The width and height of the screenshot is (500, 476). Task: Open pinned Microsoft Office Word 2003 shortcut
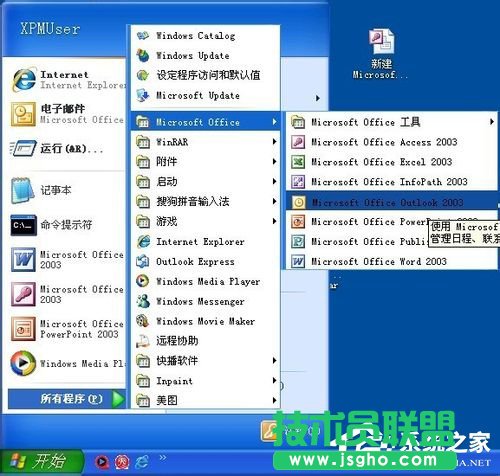tap(68, 260)
